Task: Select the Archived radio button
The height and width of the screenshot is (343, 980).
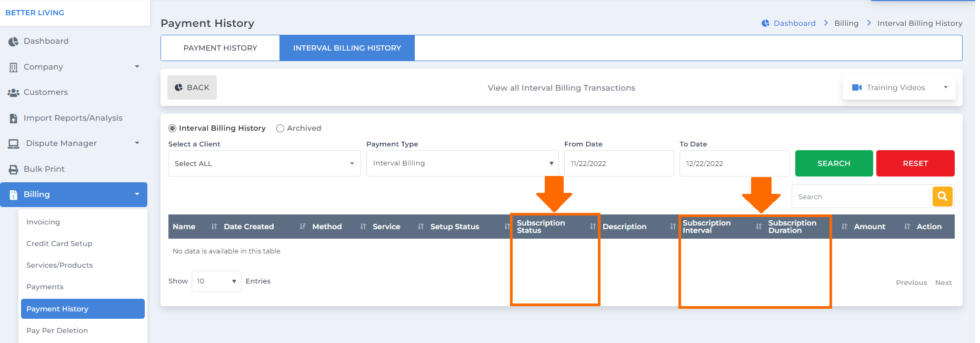Action: pyautogui.click(x=280, y=129)
